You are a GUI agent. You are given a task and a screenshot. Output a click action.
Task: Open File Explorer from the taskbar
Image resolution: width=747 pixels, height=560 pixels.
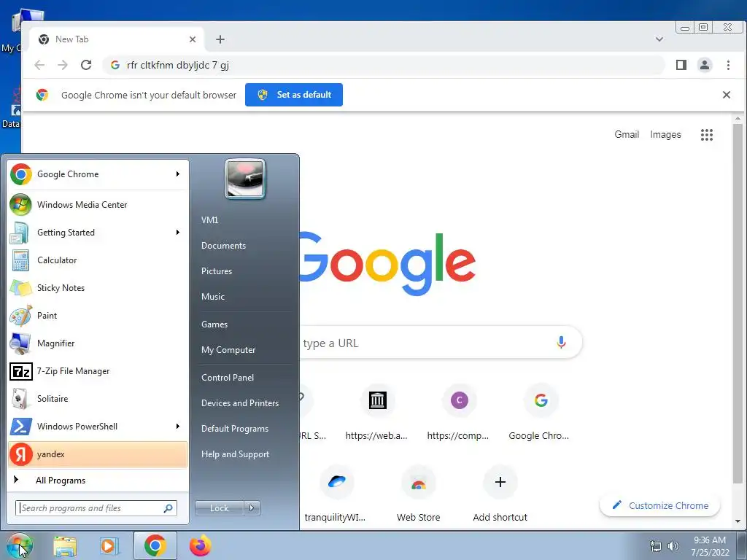(x=65, y=545)
